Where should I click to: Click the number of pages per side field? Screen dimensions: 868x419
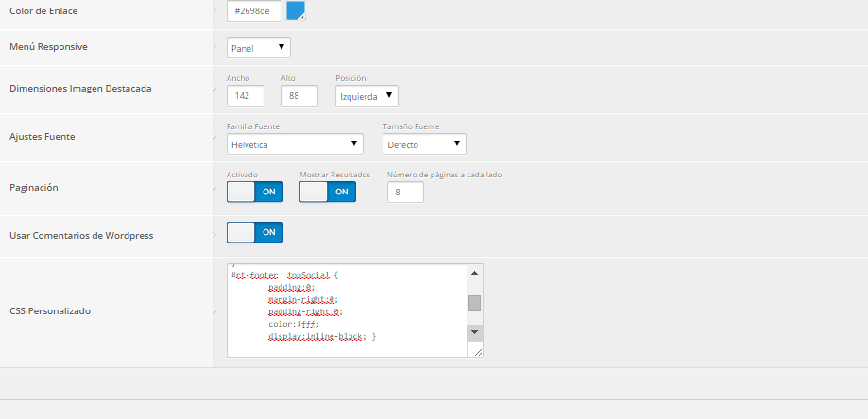pos(405,193)
